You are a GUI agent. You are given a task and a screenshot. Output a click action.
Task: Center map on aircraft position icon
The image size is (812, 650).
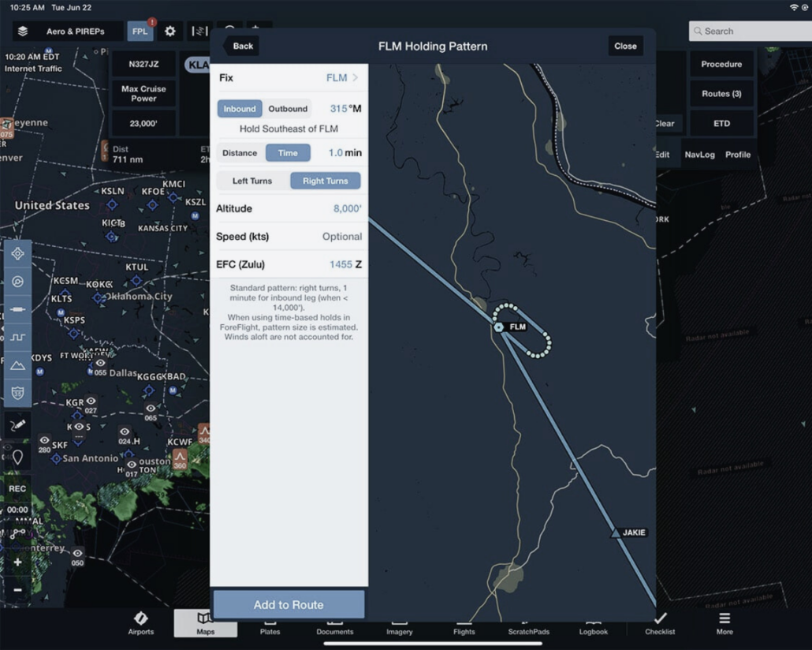click(17, 254)
